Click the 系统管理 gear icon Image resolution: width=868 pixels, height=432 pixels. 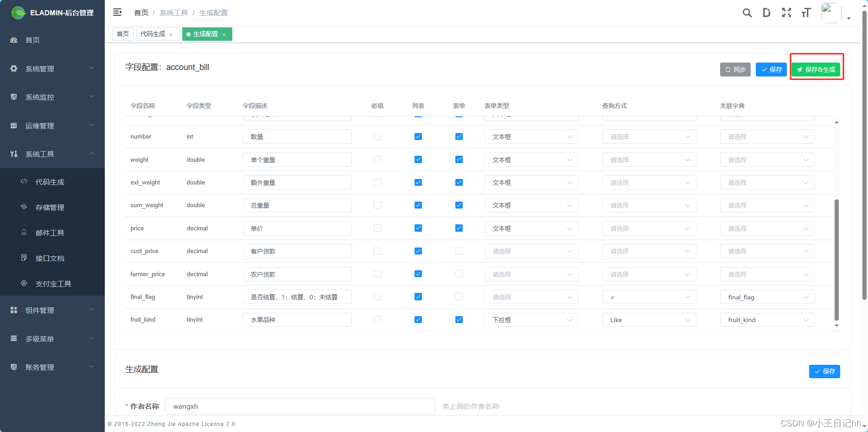point(14,69)
